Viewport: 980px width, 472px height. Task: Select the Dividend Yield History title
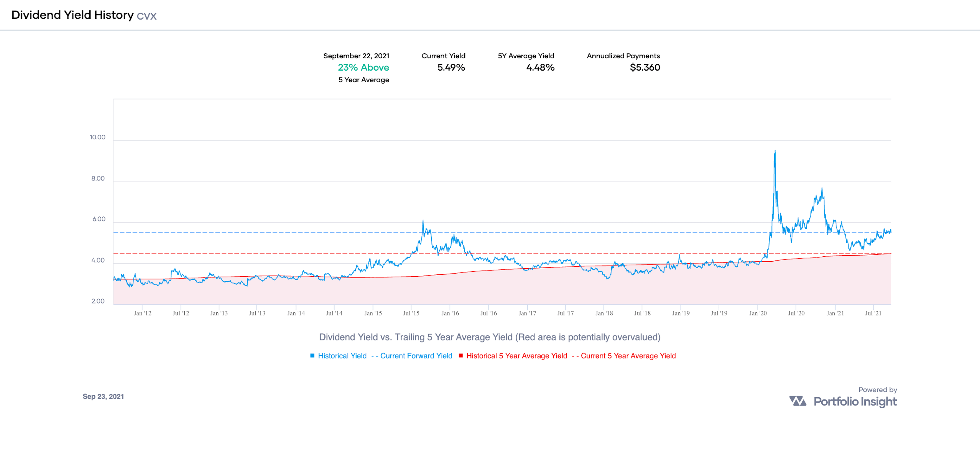(71, 15)
